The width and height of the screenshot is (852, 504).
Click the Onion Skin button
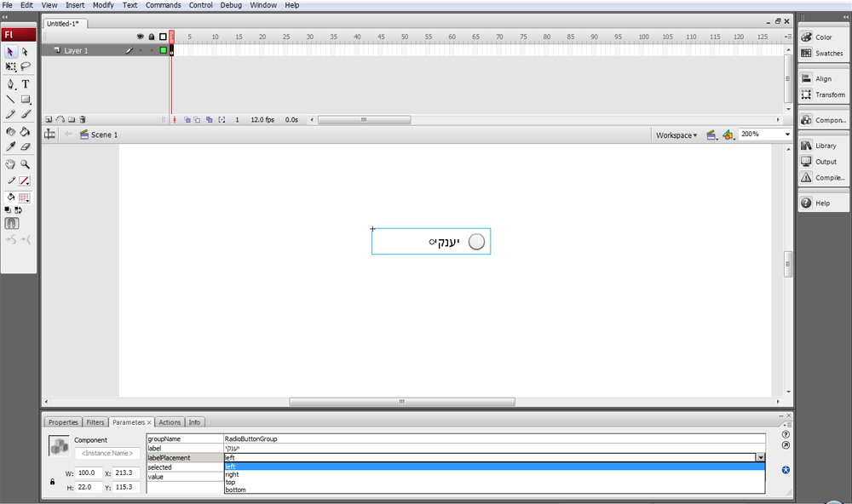coord(187,119)
